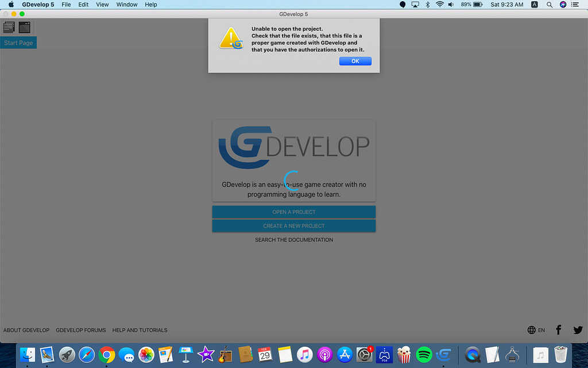Click the Twitter icon in the footer
This screenshot has width=588, height=368.
tap(578, 330)
